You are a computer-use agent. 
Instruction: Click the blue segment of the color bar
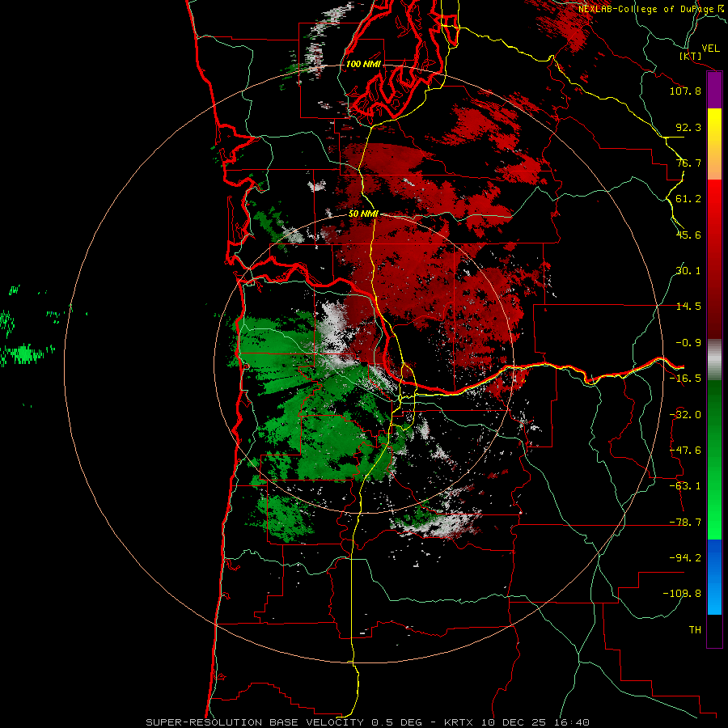[714, 577]
